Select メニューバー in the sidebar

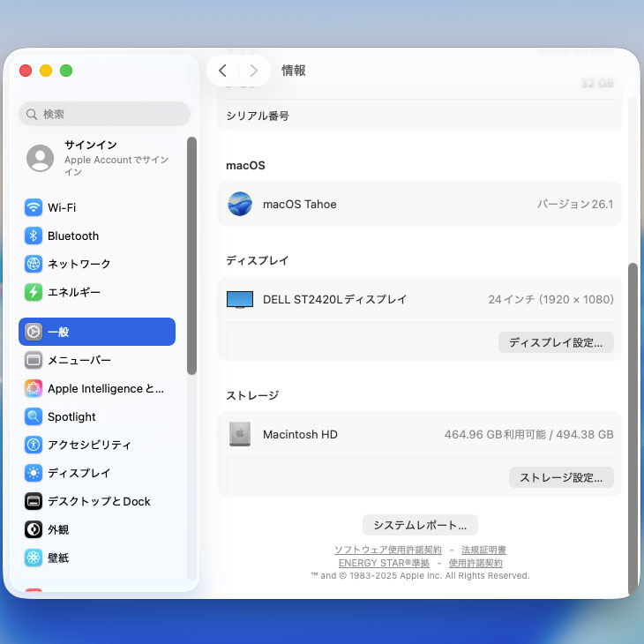point(97,360)
